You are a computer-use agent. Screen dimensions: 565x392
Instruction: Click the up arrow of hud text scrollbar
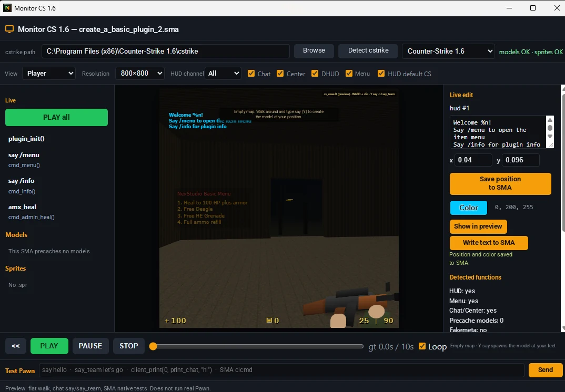[550, 120]
